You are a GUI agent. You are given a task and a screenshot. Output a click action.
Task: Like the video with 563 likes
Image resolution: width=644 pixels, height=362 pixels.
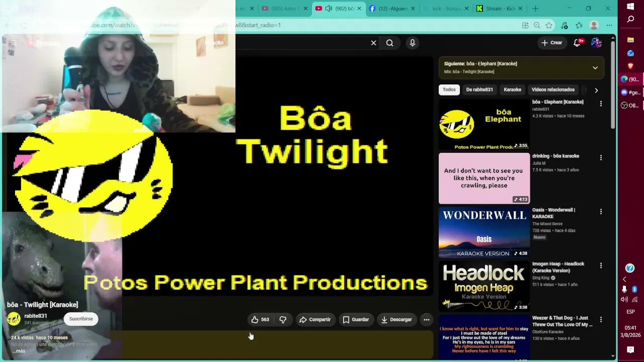click(x=261, y=320)
